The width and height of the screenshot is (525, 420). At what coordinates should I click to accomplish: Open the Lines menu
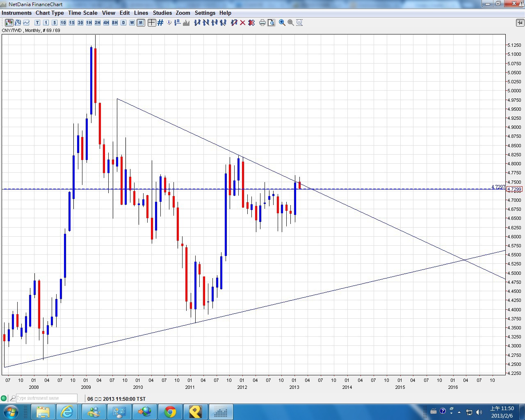[x=141, y=13]
